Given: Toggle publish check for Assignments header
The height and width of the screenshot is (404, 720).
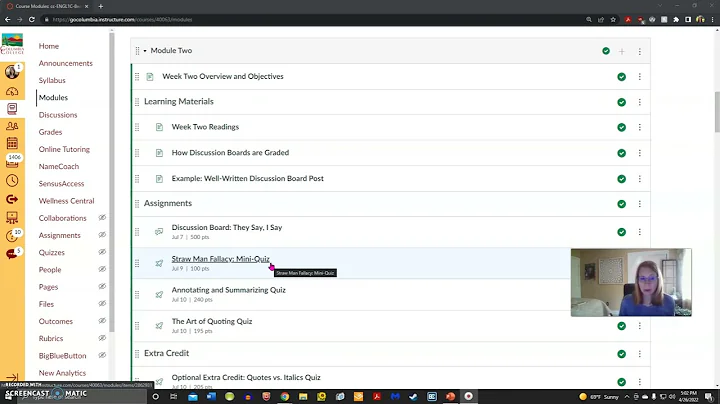Looking at the screenshot, I should point(622,204).
